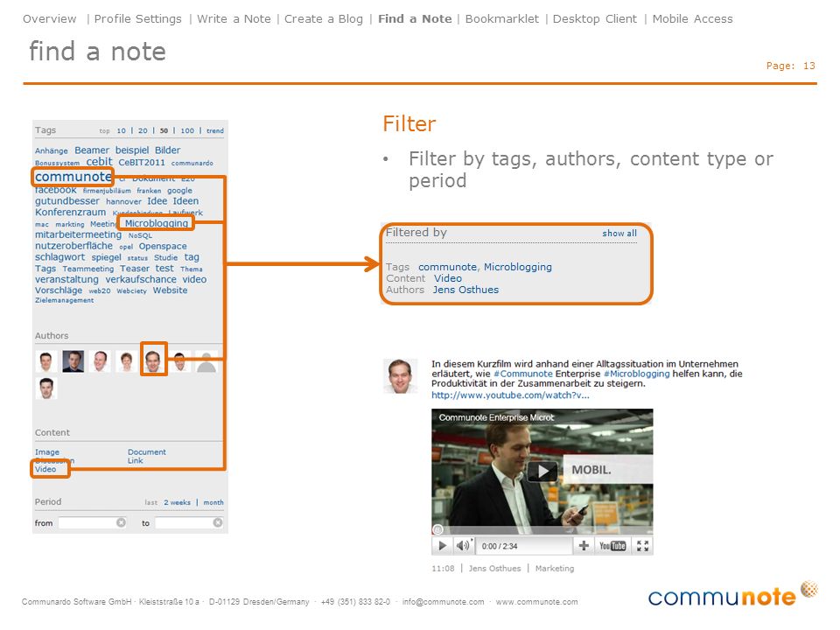The height and width of the screenshot is (630, 840).
Task: Go to Create a Blog section
Action: pos(324,18)
